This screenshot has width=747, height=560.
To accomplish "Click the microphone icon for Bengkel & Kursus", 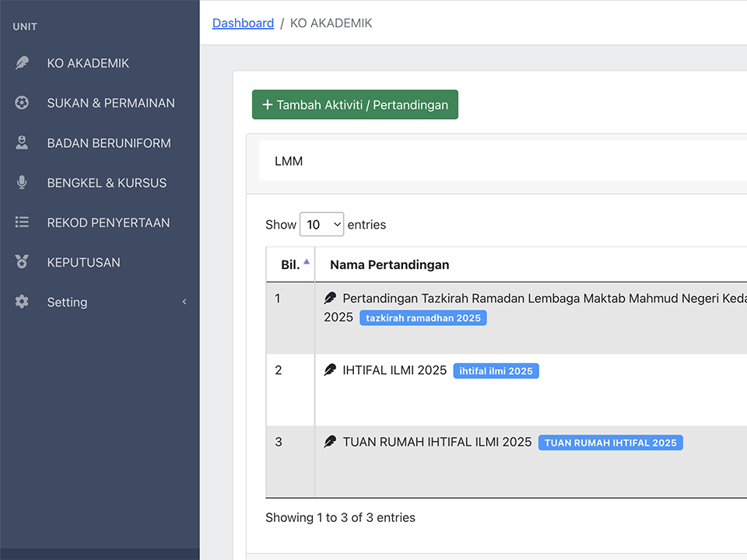I will click(22, 183).
